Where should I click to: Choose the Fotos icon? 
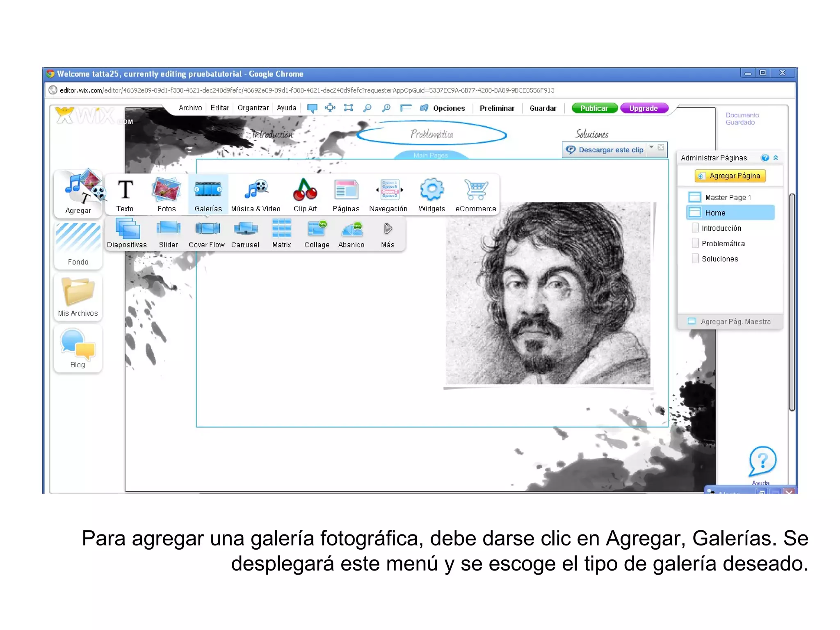click(167, 195)
